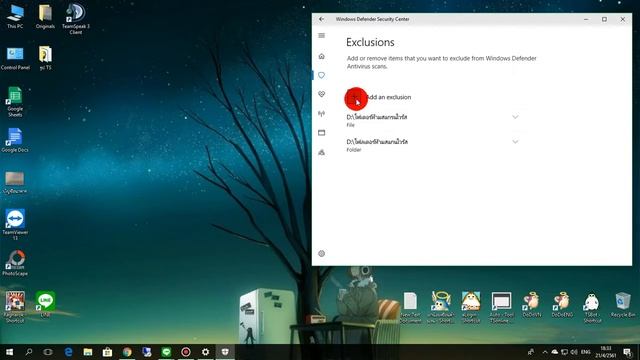Open Family options icon in sidebar
The height and width of the screenshot is (360, 640).
click(x=322, y=152)
